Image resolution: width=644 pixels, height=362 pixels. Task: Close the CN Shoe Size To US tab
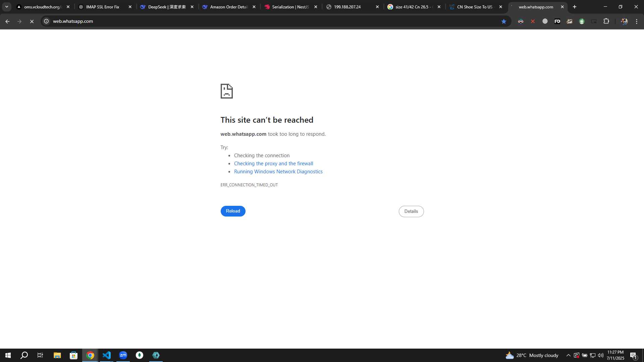pyautogui.click(x=500, y=7)
